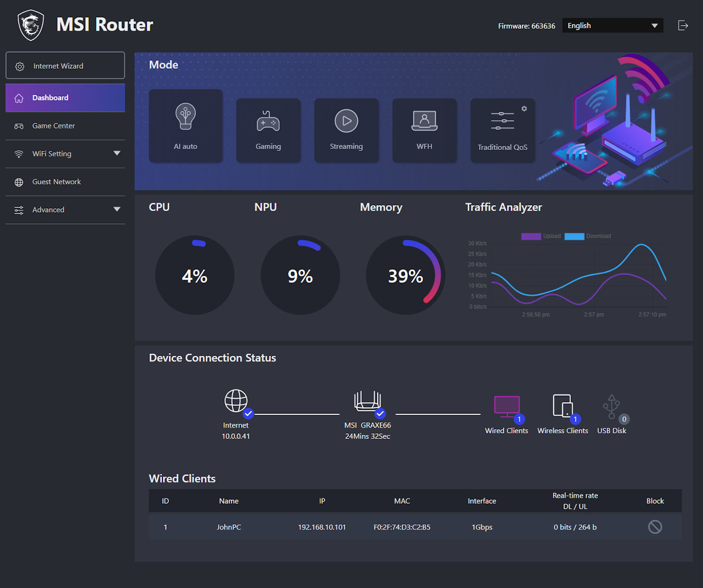Click the MSI GRAXE66 router icon

point(368,401)
